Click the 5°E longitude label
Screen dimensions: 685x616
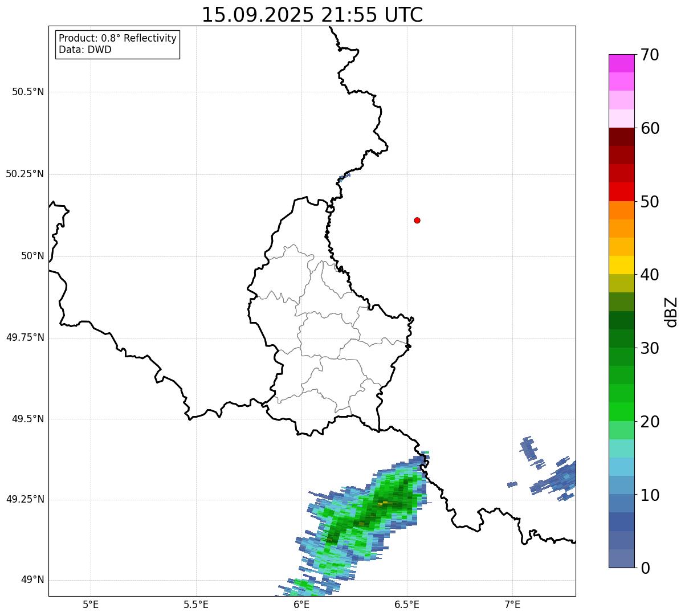coord(91,604)
